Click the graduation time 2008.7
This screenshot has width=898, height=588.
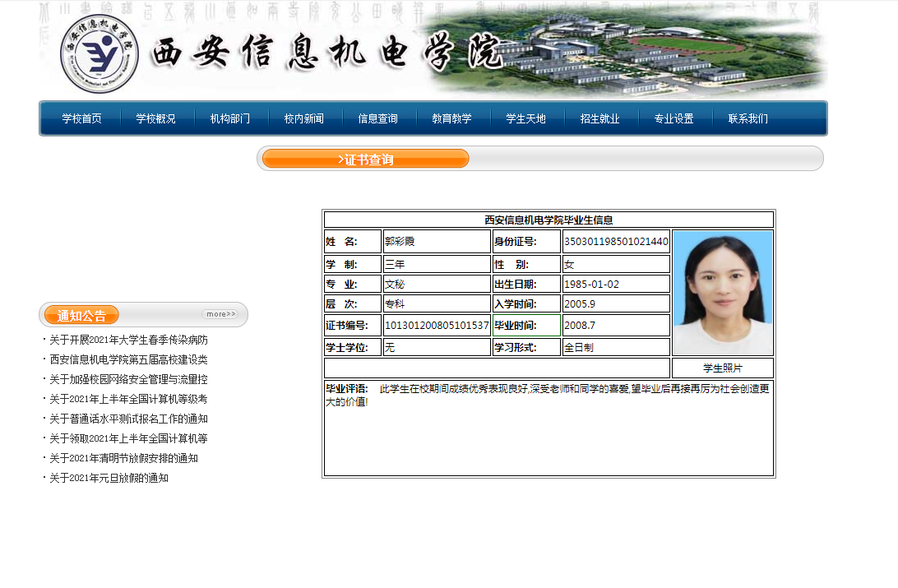pyautogui.click(x=580, y=325)
